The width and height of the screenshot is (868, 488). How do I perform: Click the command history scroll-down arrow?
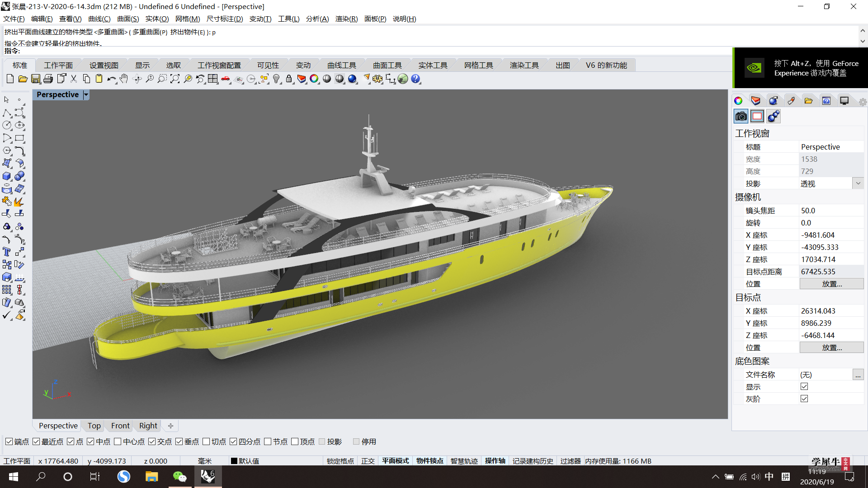click(863, 41)
